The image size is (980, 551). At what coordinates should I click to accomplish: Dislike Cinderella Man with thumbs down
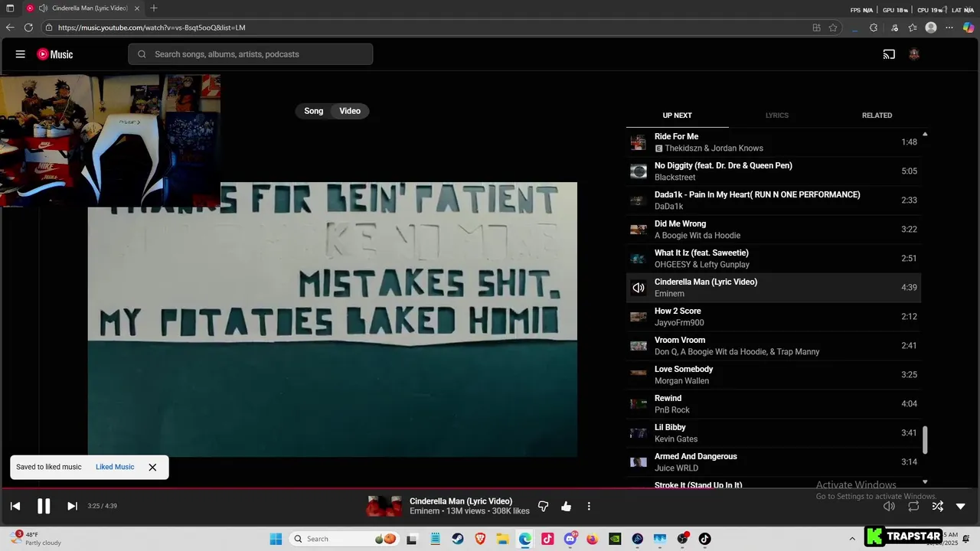tap(544, 506)
